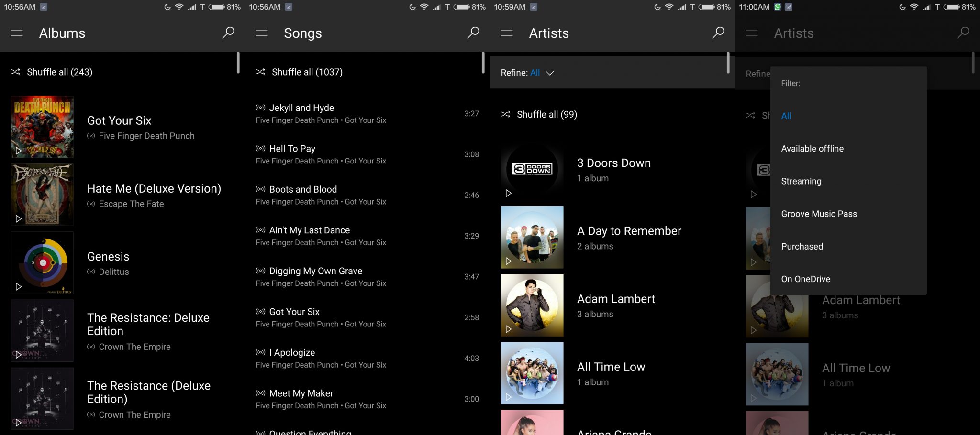This screenshot has height=435, width=980.
Task: Play A Day to Remember artist play icon
Action: (508, 261)
